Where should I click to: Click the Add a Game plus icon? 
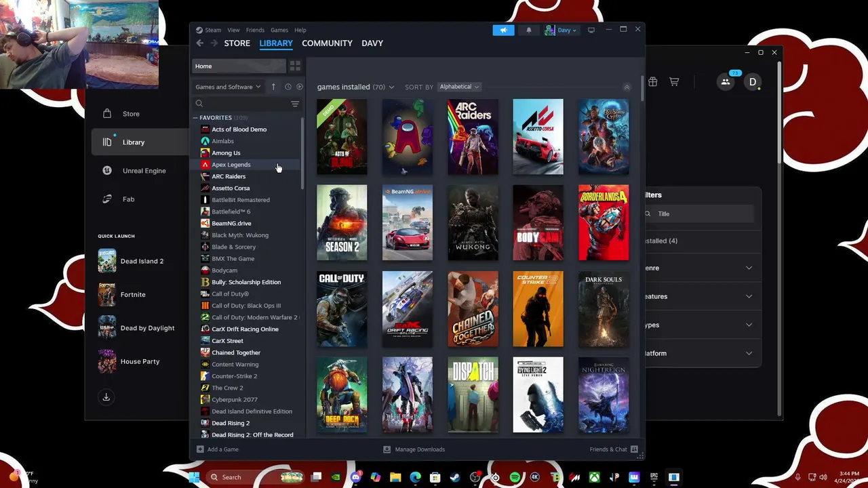point(200,449)
